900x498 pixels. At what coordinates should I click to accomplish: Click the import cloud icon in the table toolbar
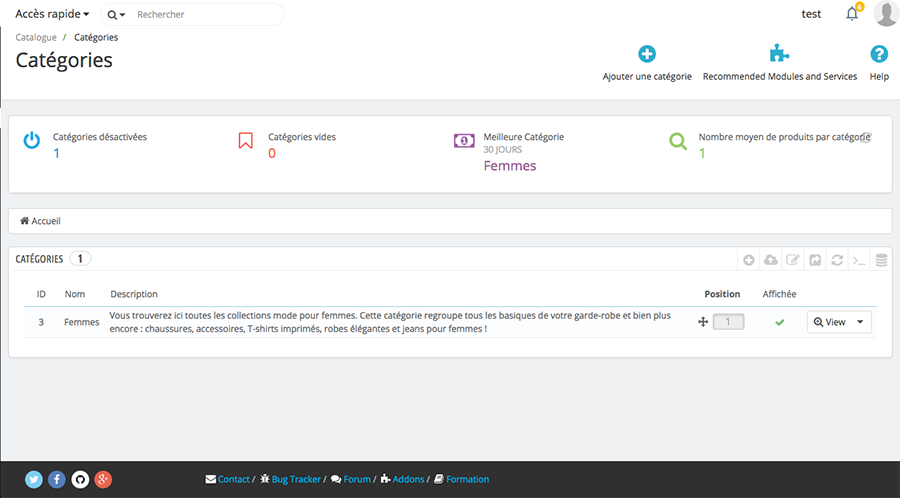pos(770,260)
